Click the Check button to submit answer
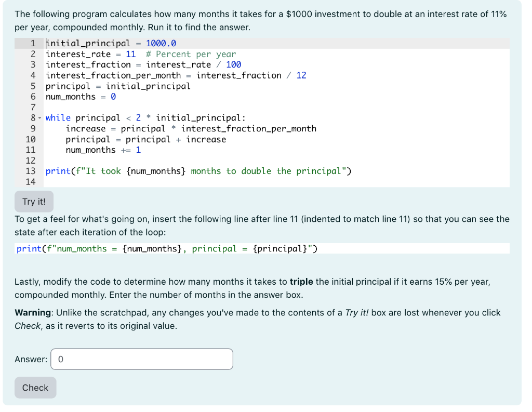 click(35, 388)
